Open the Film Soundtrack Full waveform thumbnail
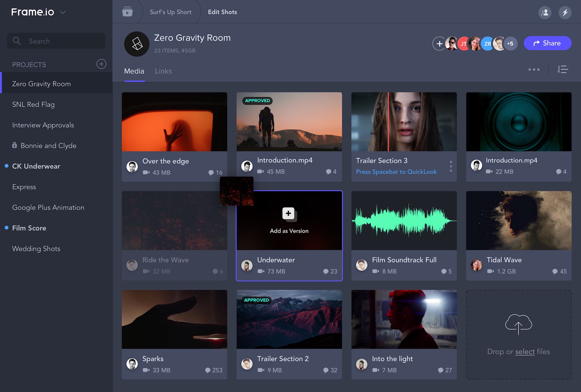Screen dimensions: 581x392 coord(404,220)
